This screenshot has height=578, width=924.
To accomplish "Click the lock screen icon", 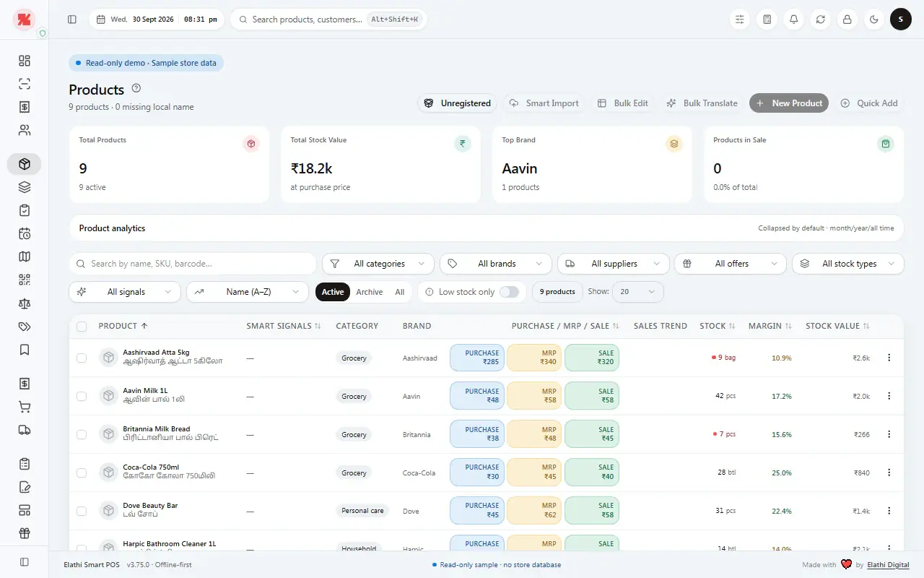I will pos(847,20).
